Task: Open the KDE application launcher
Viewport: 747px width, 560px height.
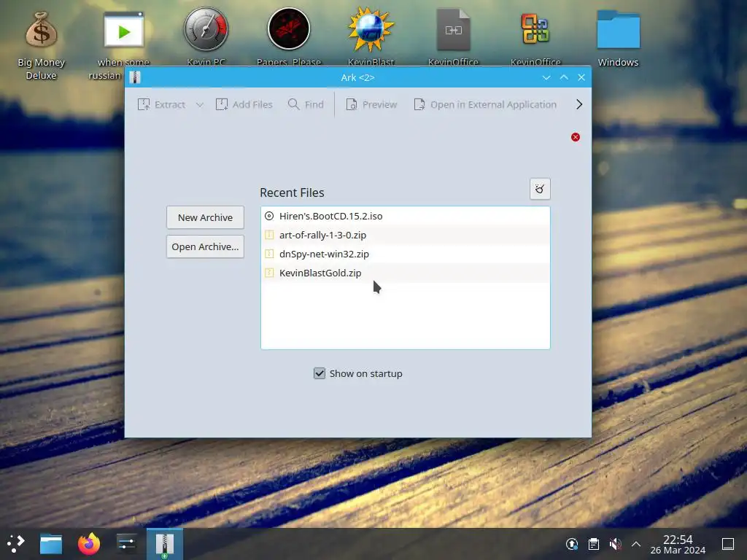Action: [16, 543]
